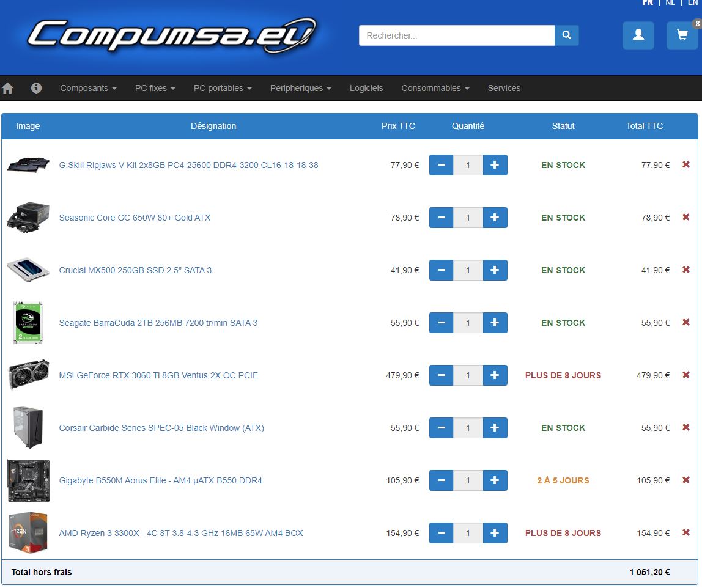Remove Corsair Carbide SPEC-05 from cart
The image size is (702, 588).
685,427
